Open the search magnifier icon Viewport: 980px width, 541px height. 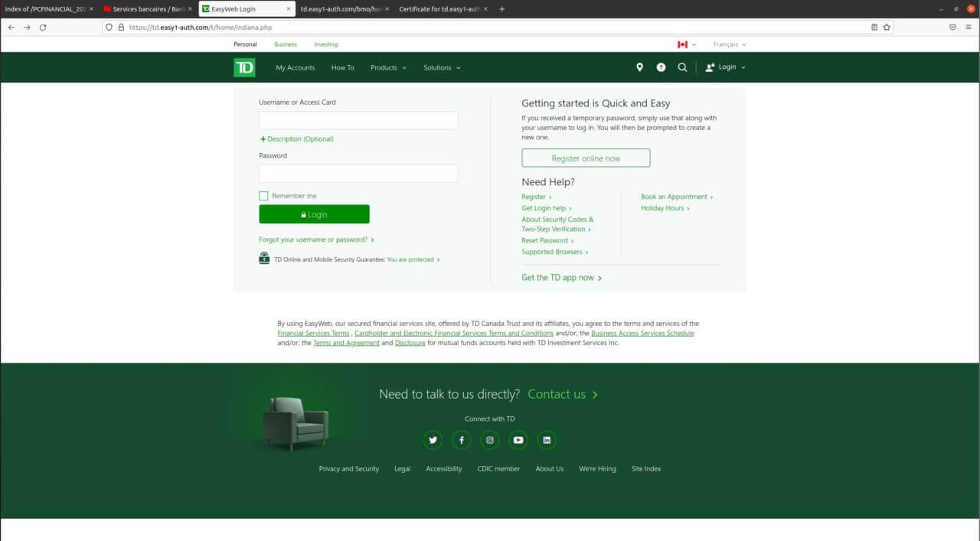(x=682, y=67)
